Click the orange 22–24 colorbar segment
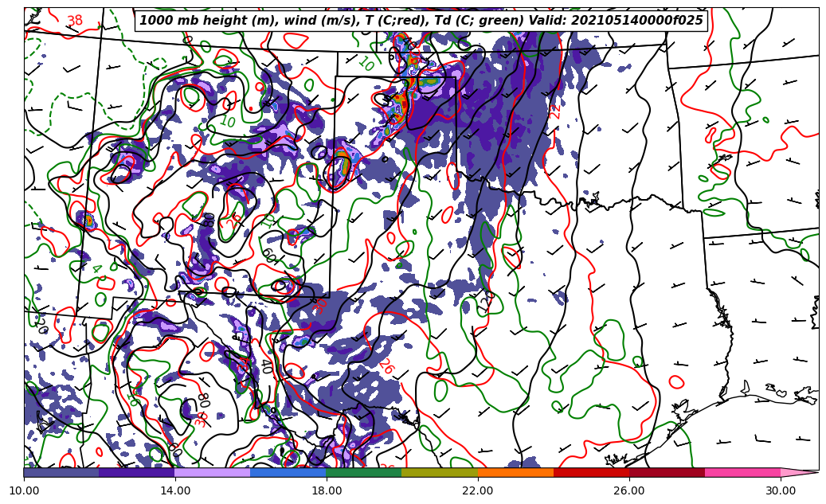826x504 pixels. pyautogui.click(x=515, y=472)
